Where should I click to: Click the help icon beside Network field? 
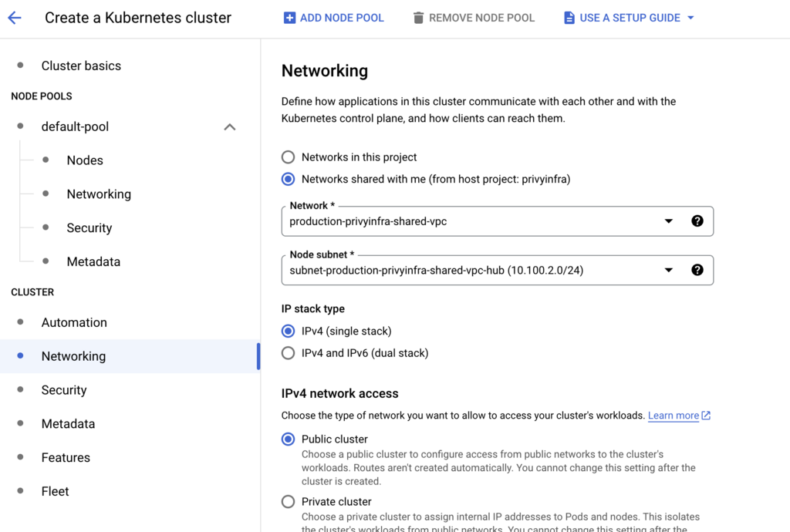[697, 221]
